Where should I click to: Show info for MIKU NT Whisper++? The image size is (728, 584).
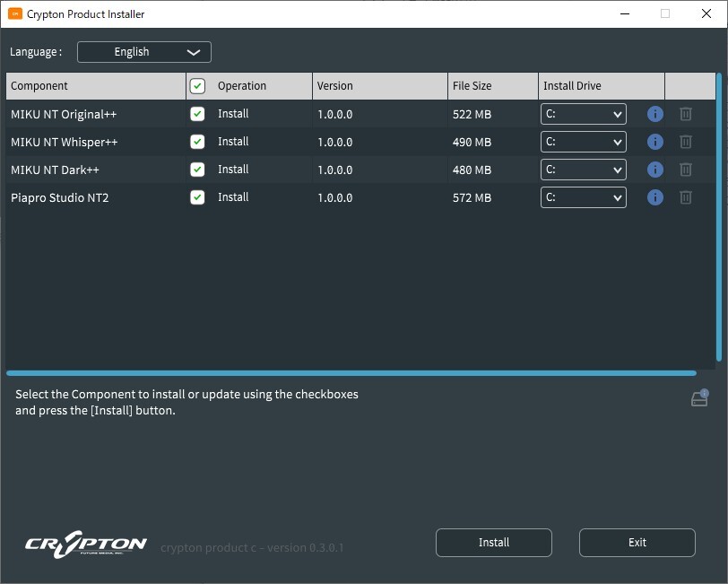(x=654, y=142)
